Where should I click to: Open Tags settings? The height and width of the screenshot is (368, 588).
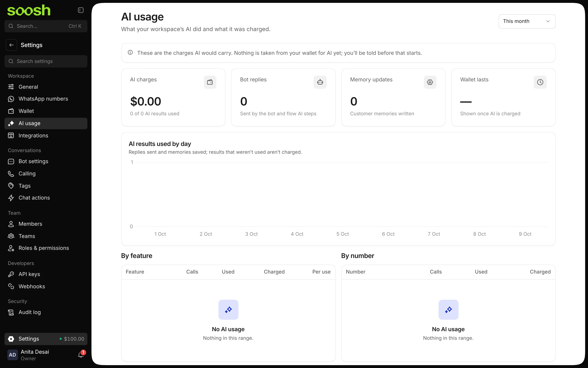[x=46, y=186]
